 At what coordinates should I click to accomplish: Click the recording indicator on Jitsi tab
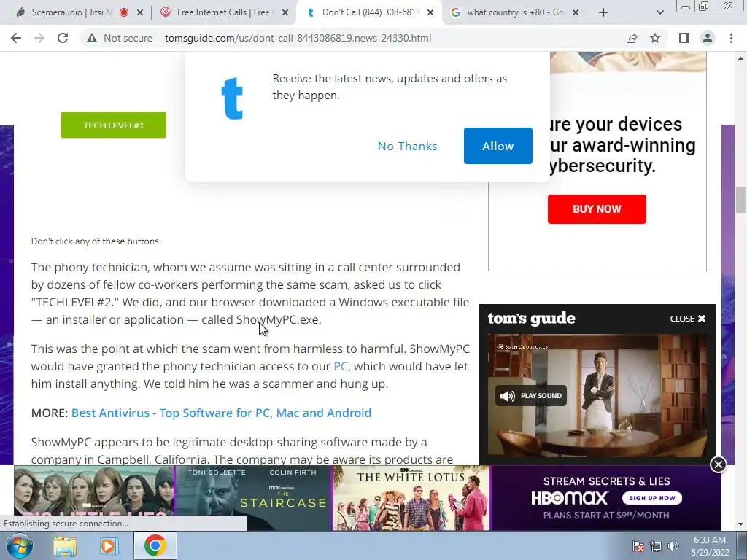tap(124, 12)
